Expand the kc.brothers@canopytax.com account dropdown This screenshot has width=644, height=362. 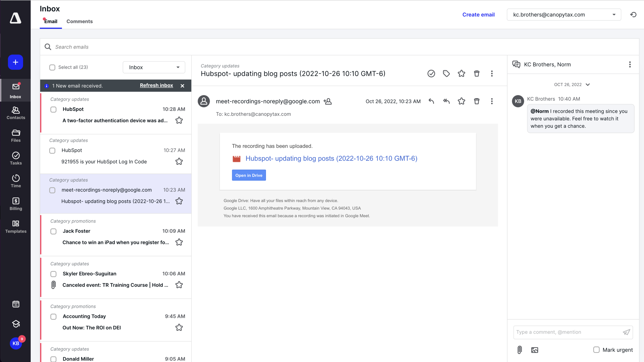point(564,15)
